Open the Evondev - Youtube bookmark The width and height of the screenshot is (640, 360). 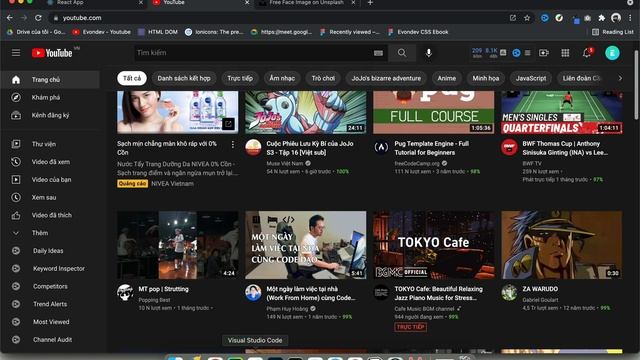coord(102,32)
